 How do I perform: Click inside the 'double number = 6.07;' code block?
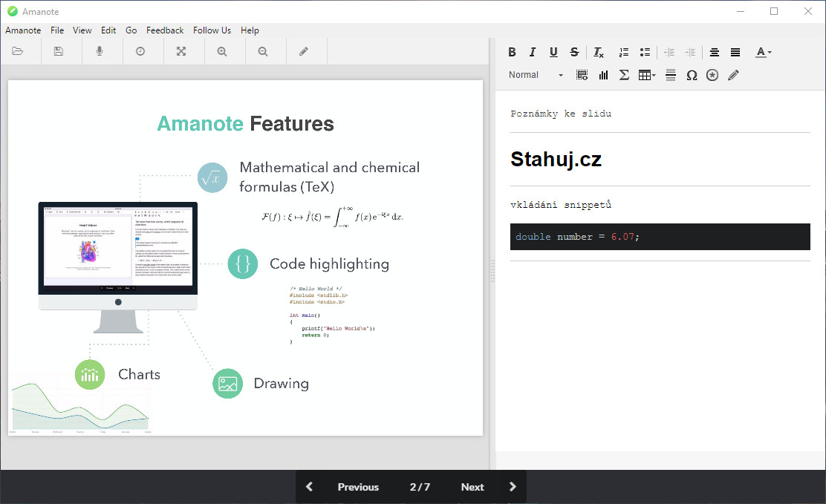coord(660,237)
